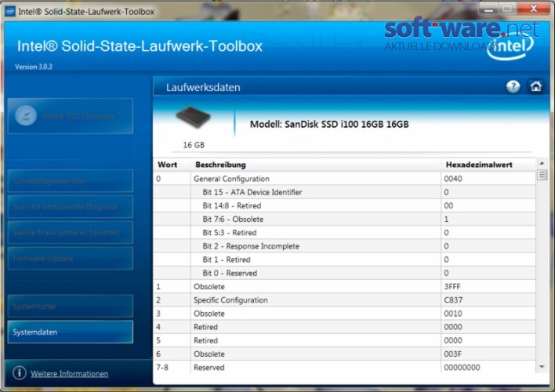Image resolution: width=555 pixels, height=392 pixels.
Task: Close the Toolbox window
Action: (533, 9)
